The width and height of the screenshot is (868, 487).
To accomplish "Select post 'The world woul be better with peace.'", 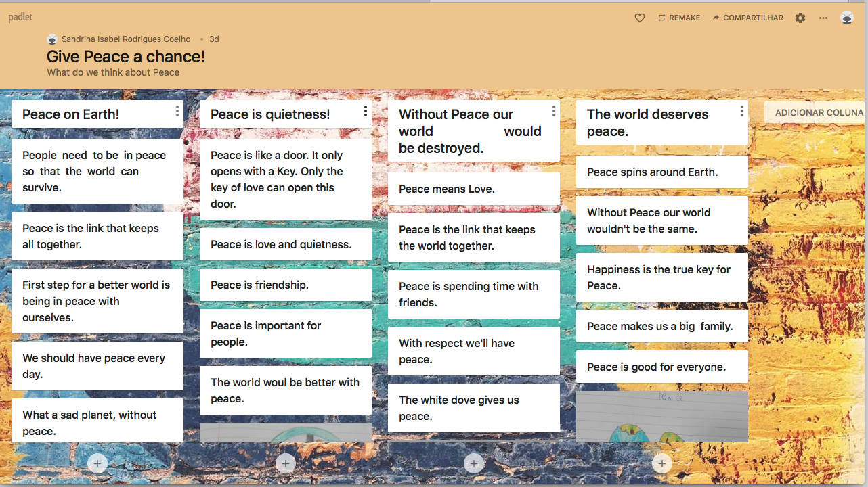I will tap(286, 390).
